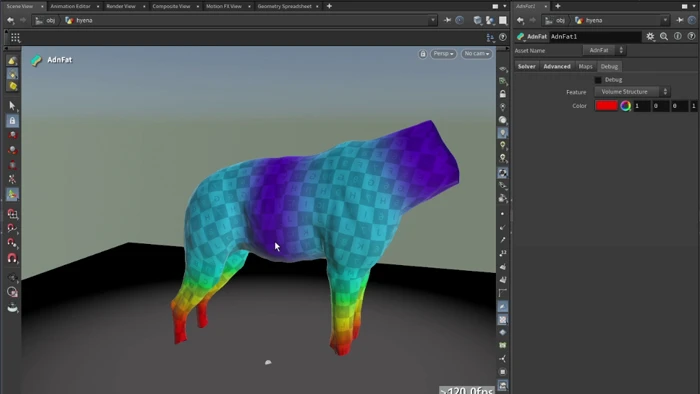
Task: Toggle the highlighted lightbulb lighting icon
Action: click(x=503, y=133)
